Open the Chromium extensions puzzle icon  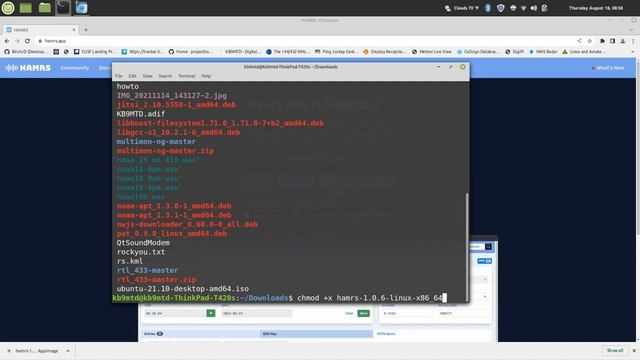[602, 41]
